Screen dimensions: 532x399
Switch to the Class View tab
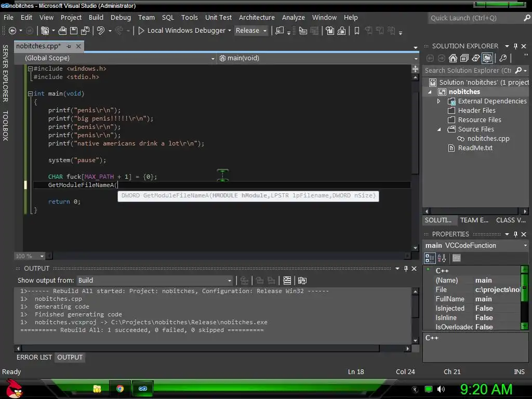click(511, 220)
